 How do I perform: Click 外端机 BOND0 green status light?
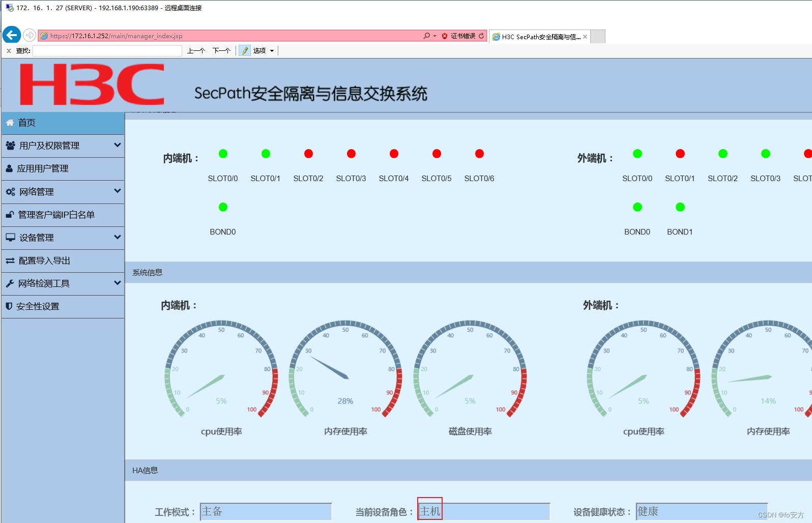[637, 207]
